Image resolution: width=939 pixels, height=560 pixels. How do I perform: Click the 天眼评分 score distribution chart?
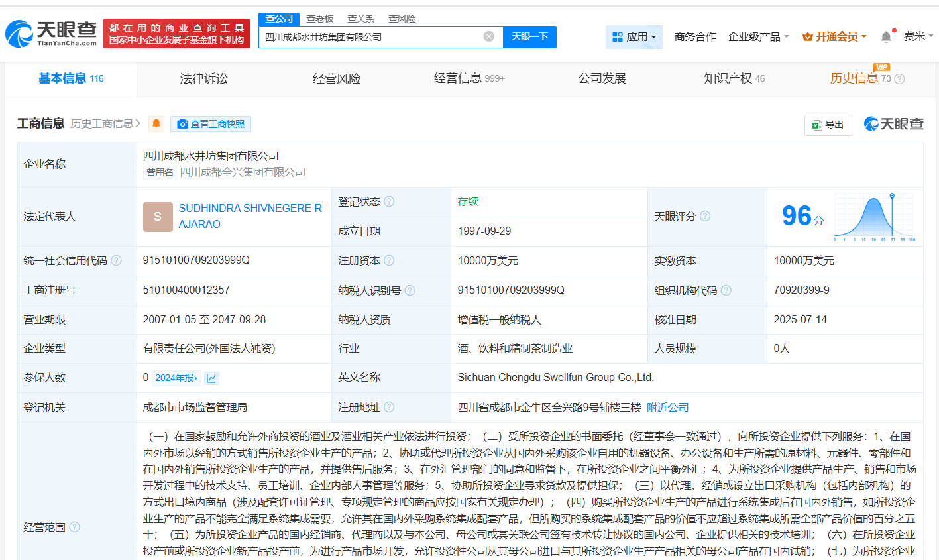874,217
